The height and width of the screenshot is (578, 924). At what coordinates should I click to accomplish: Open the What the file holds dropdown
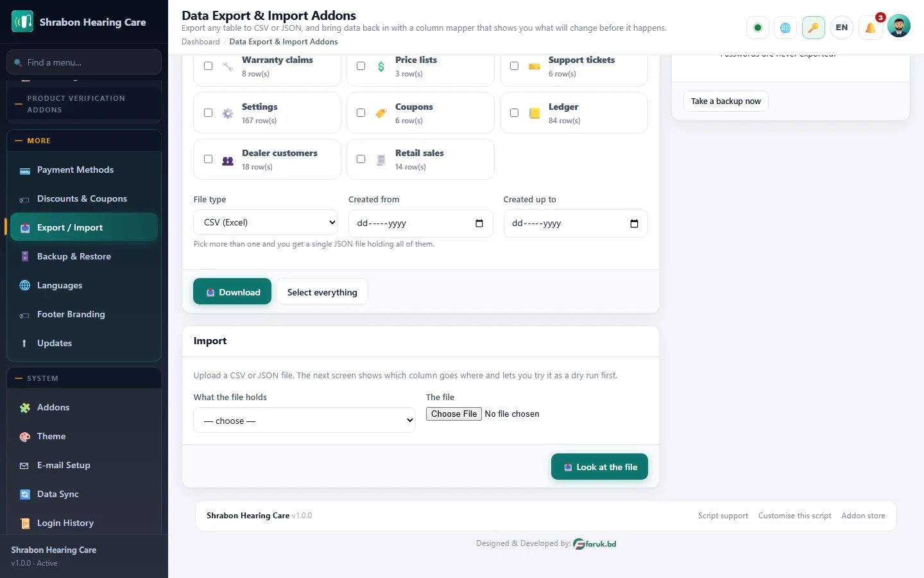304,421
